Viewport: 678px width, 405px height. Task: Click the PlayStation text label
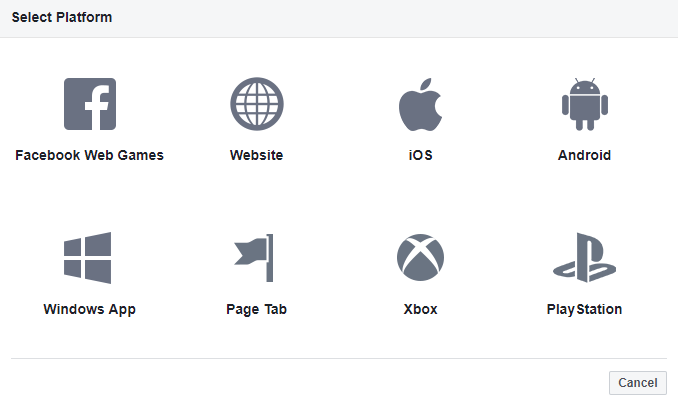coord(585,309)
